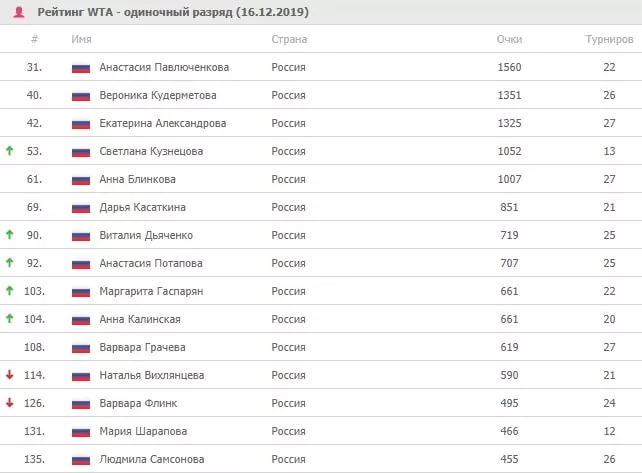Click the Турниров column header
The height and width of the screenshot is (473, 642).
coord(609,39)
